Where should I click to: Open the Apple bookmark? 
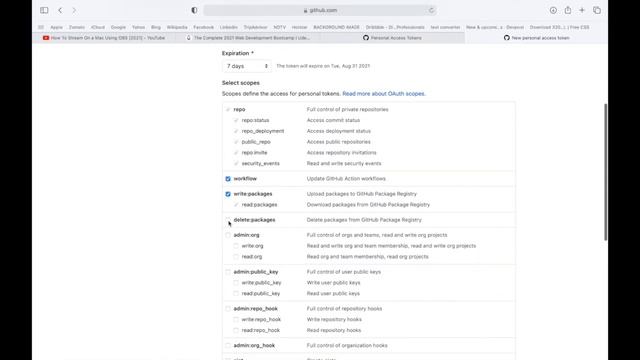56,27
